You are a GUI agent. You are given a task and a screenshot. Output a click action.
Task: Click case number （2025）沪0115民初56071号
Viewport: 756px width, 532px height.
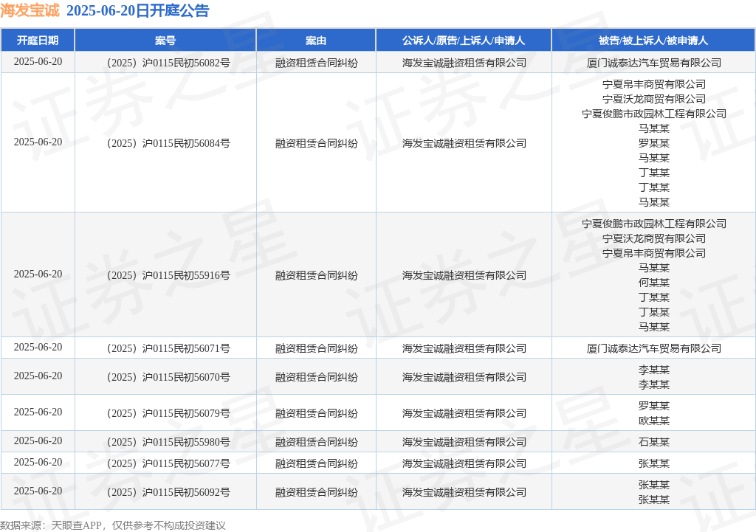[x=166, y=348]
